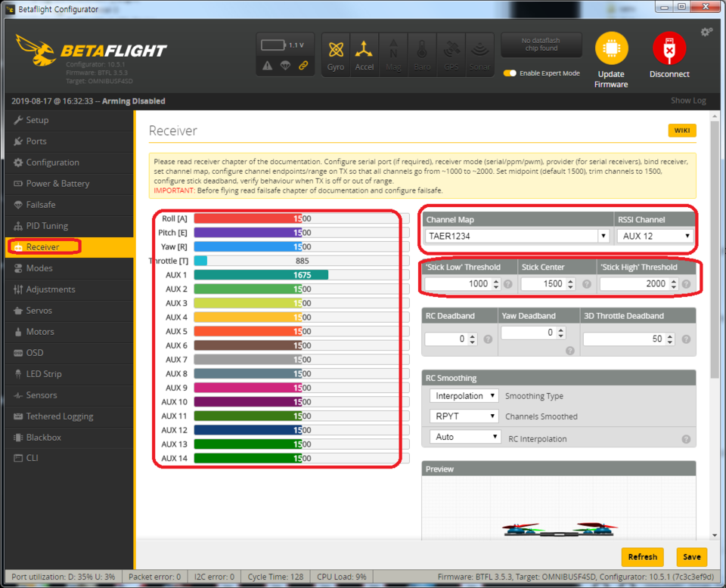Click the WIKI button
The width and height of the screenshot is (726, 588).
[682, 131]
